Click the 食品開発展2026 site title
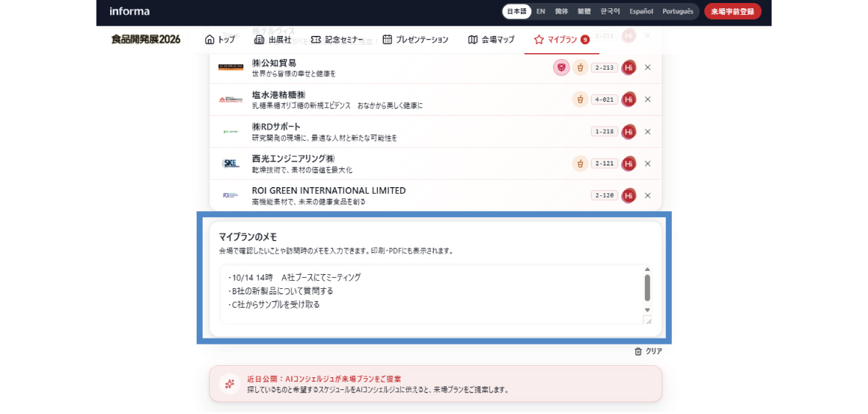The width and height of the screenshot is (868, 414). 146,39
